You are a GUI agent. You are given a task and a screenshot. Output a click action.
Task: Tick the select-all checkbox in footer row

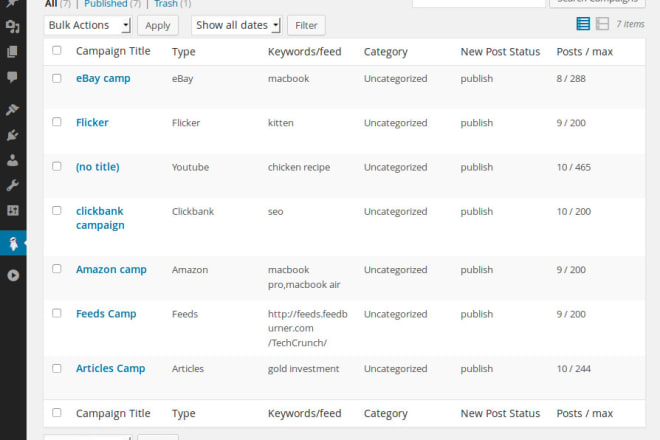pos(57,413)
